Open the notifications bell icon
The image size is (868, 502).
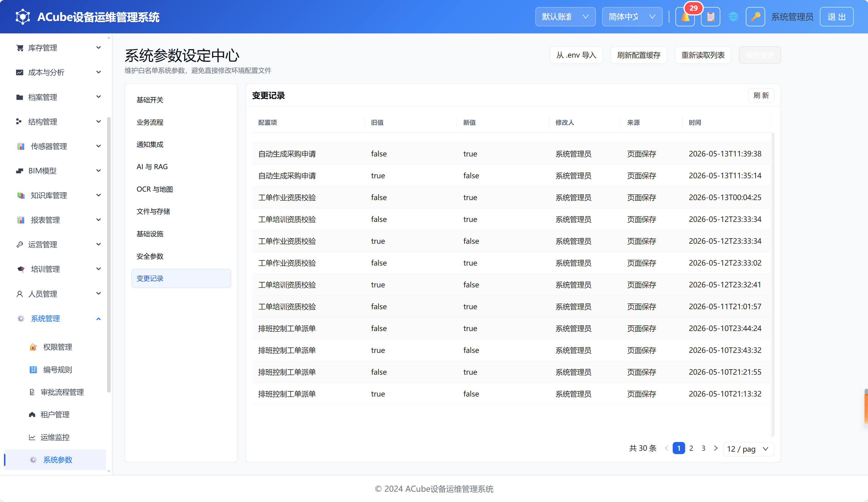685,17
